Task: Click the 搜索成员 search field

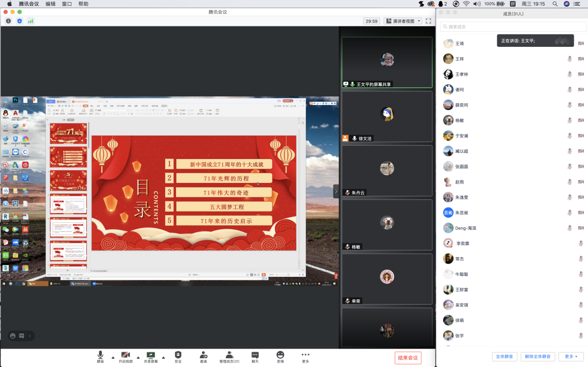Action: click(513, 27)
